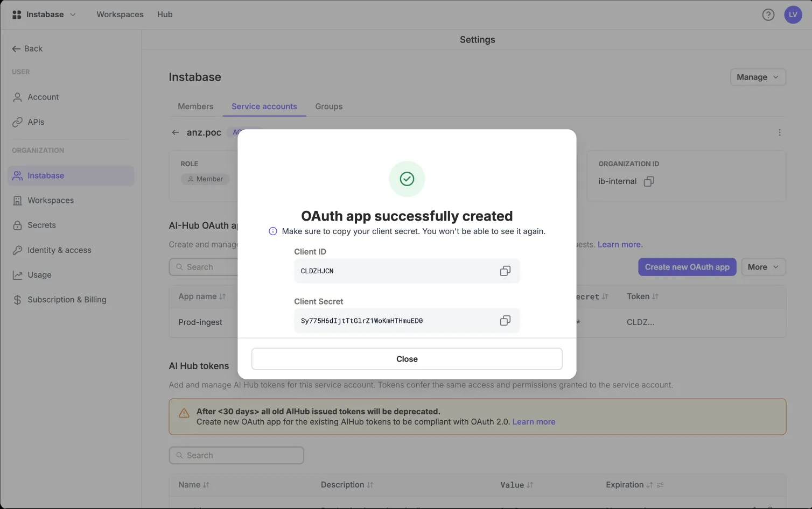Click the Instabase logo grid icon
812x509 pixels.
pos(17,15)
